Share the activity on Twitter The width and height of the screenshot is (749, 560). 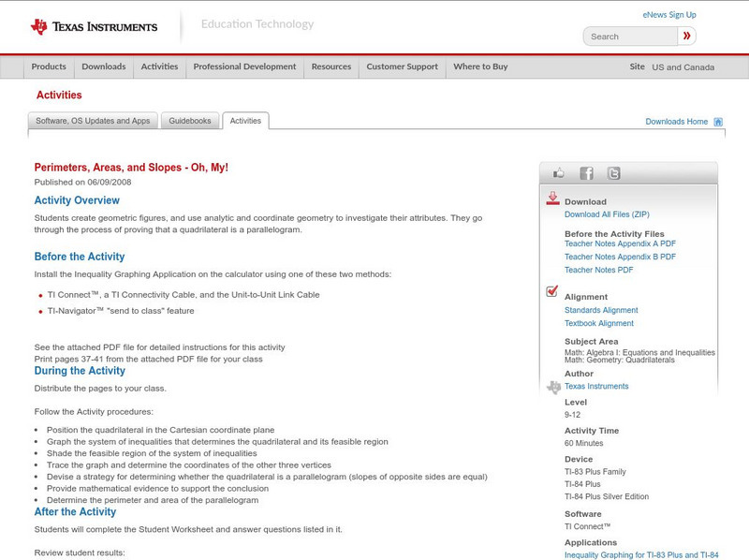pyautogui.click(x=613, y=173)
